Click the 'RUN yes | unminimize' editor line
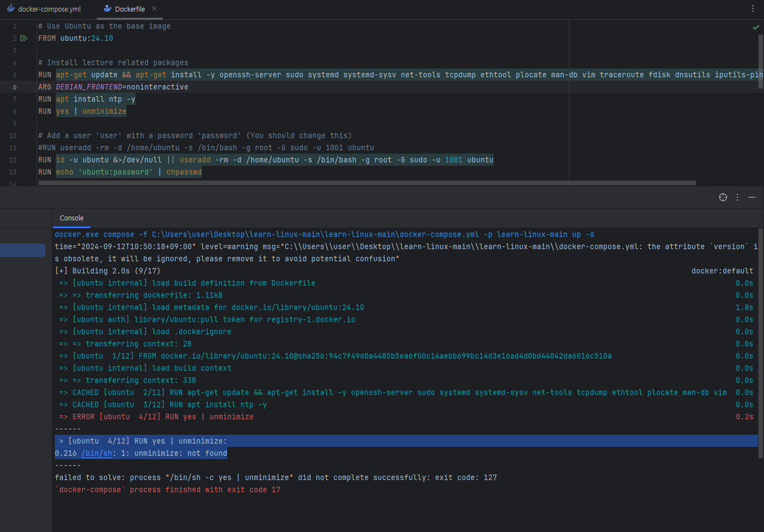 pos(82,111)
